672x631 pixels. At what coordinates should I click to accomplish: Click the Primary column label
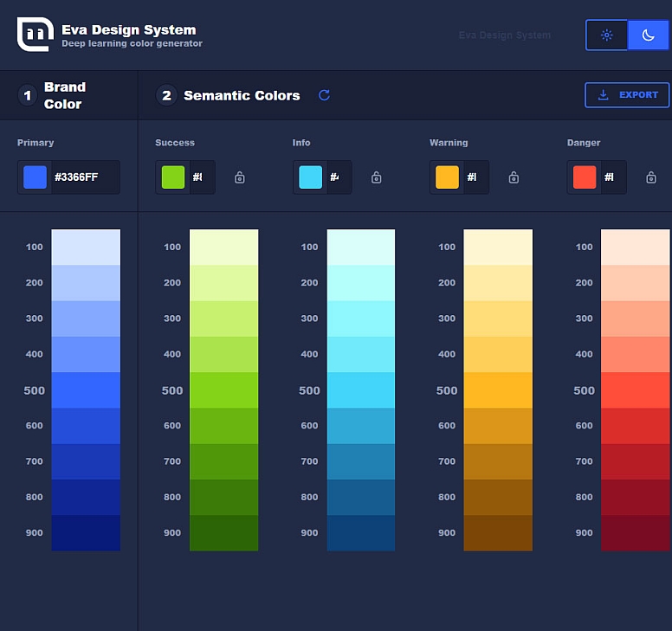[36, 143]
